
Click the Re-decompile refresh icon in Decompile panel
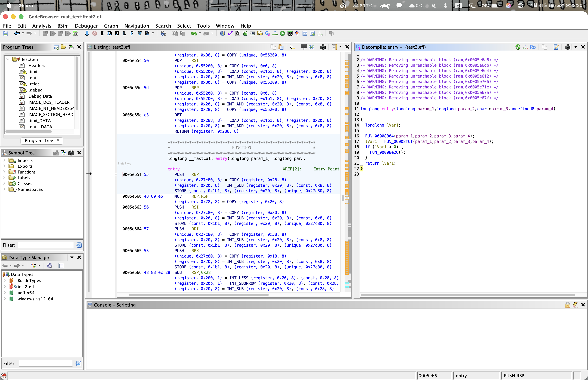(x=518, y=47)
